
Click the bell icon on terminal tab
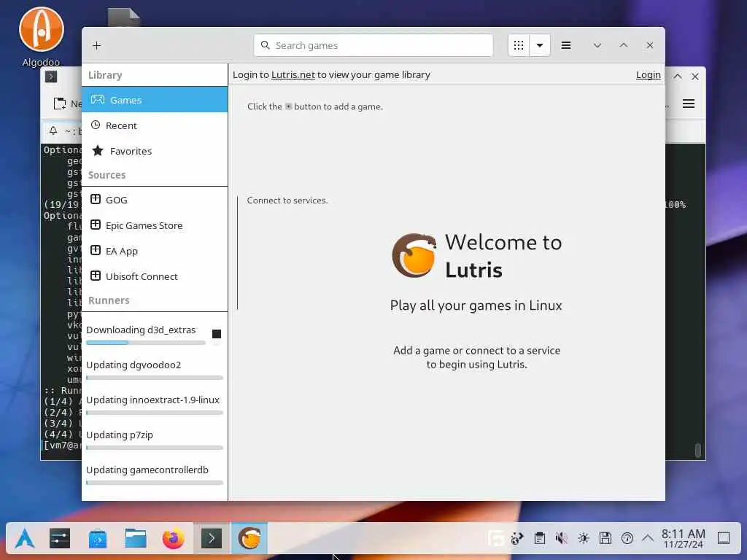pos(53,131)
